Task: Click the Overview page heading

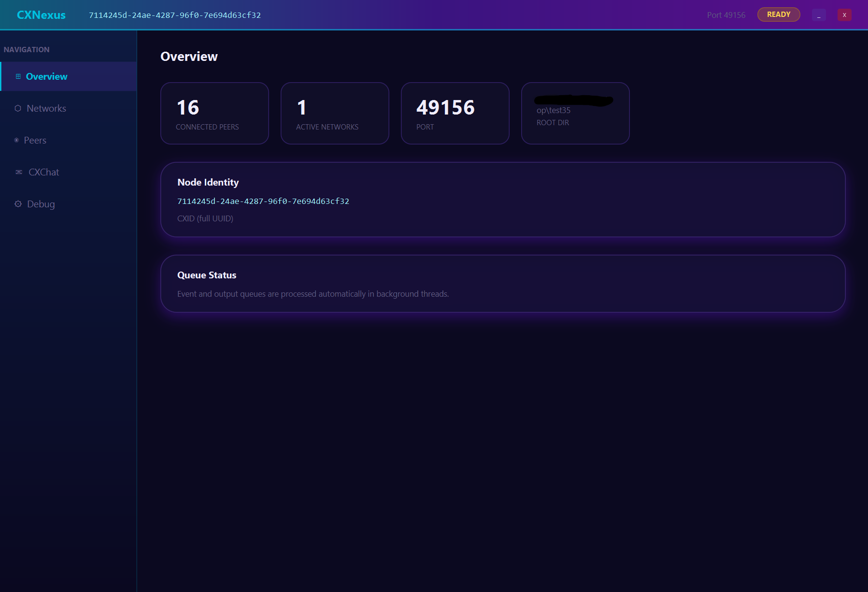Action: pyautogui.click(x=189, y=57)
